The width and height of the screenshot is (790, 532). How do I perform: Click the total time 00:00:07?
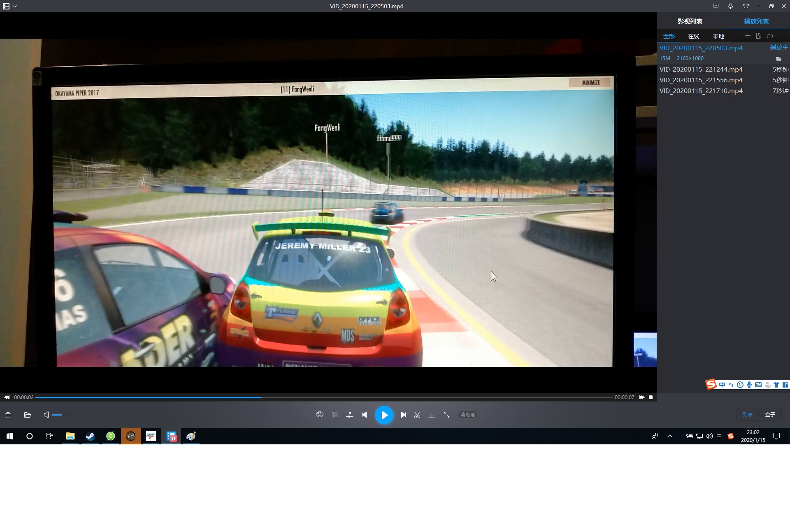[x=624, y=397]
